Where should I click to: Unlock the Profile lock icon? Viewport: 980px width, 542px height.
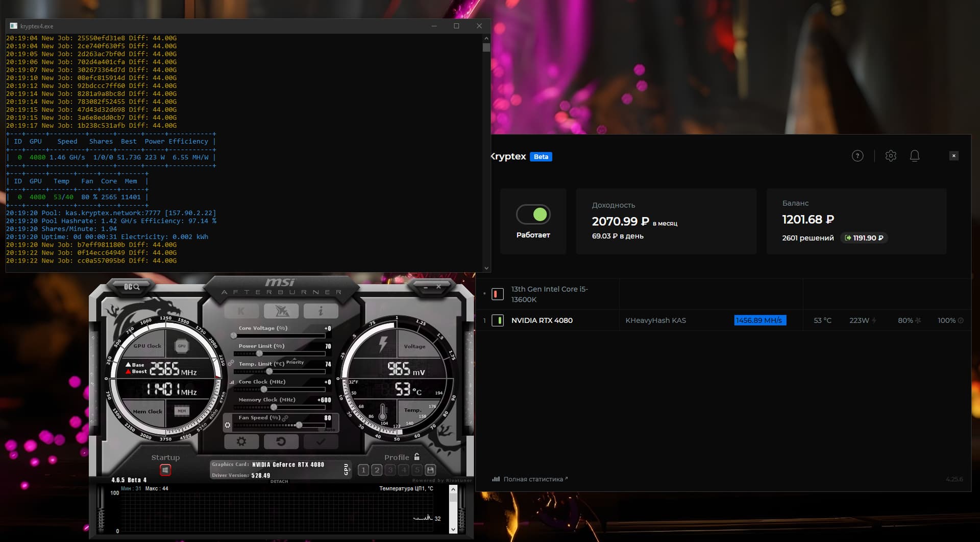pos(416,457)
